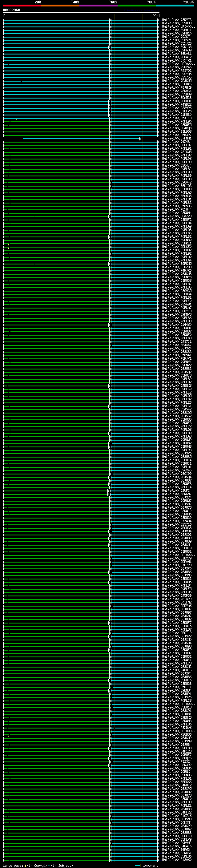The height and width of the screenshot is (868, 197).
Task: Select the UniRef100_B8AZ23 label
Action: point(176,216)
